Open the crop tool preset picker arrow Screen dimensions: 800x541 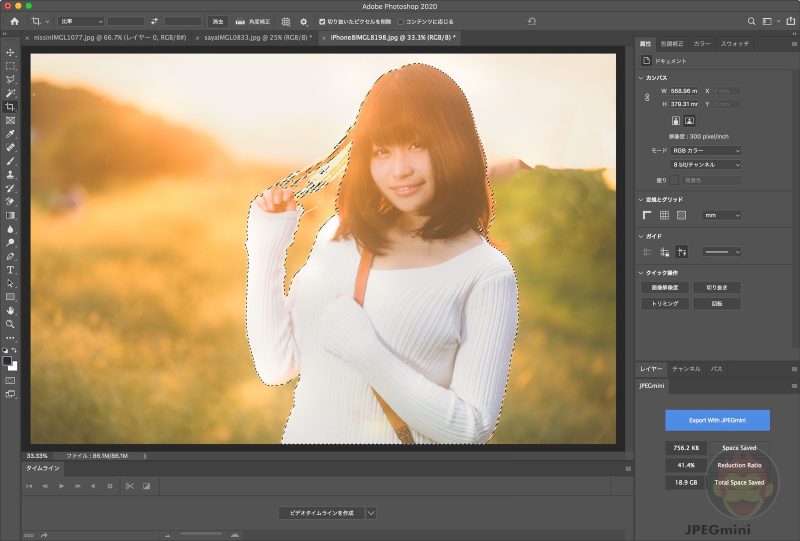[47, 21]
